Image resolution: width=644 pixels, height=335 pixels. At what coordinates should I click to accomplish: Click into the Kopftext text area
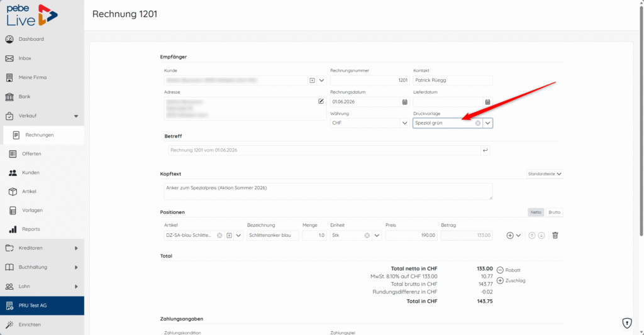(328, 191)
